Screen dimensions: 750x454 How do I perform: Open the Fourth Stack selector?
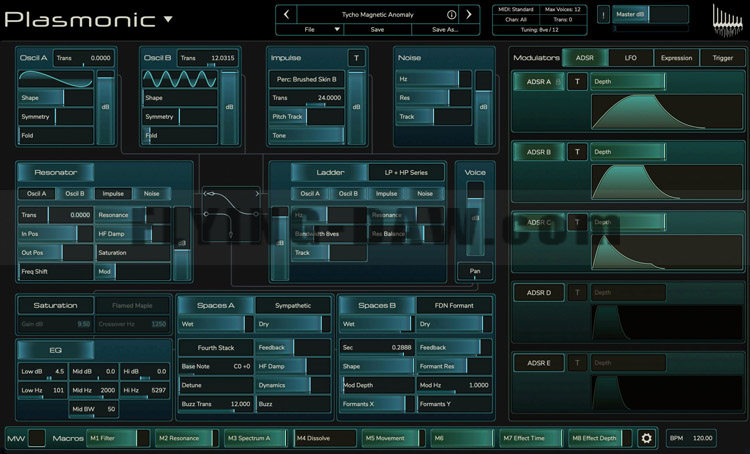click(216, 348)
